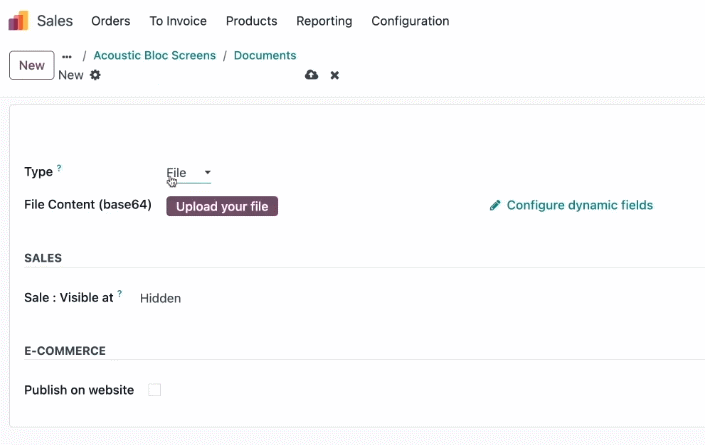
Task: Expand the breadcrumb ellipsis menu
Action: 67,57
